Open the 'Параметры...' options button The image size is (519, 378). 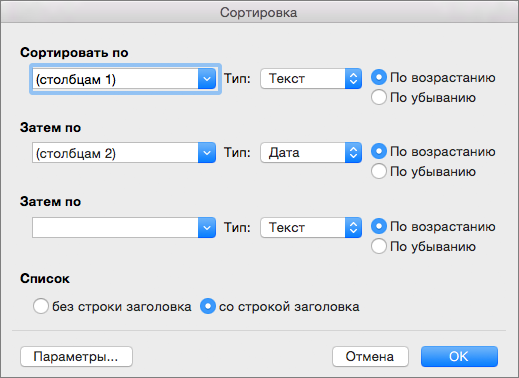[x=76, y=357]
